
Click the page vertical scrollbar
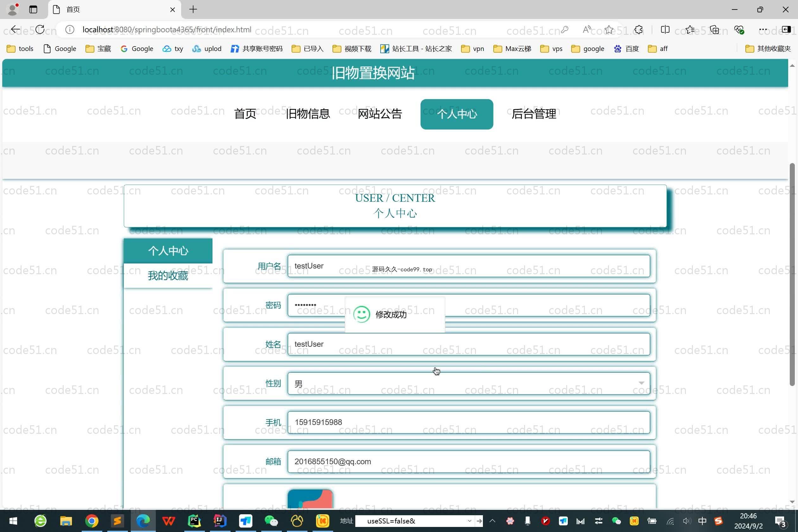point(792,275)
